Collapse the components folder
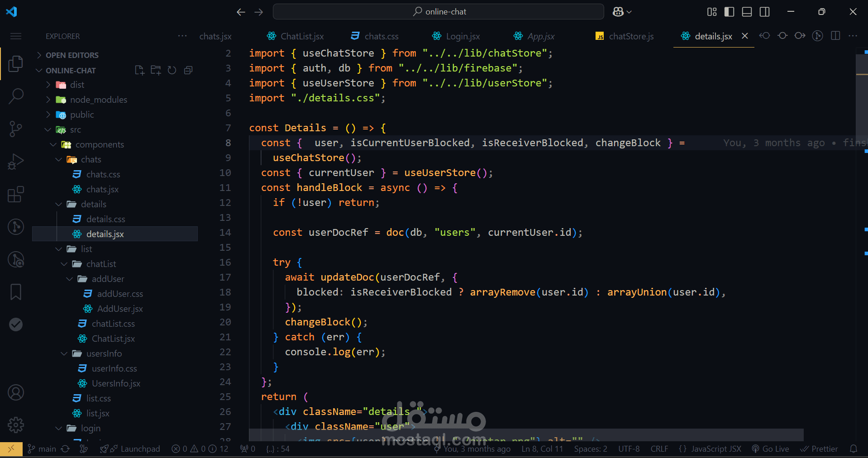 click(x=115, y=144)
